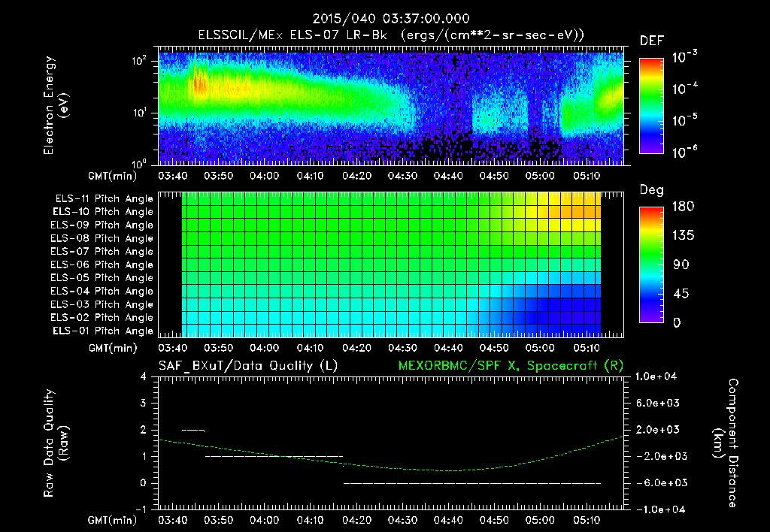Click the 10^-4 value on DEF scale
The image size is (770, 532).
pos(684,89)
